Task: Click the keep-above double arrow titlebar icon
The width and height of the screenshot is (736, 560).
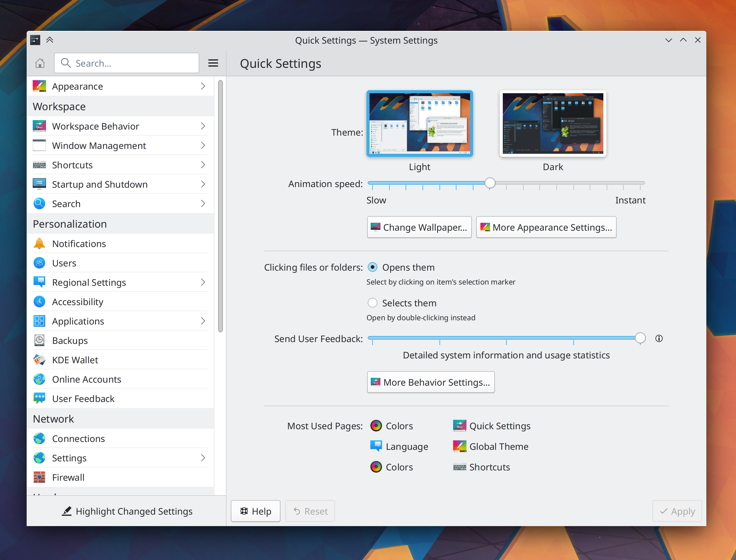Action: (50, 40)
